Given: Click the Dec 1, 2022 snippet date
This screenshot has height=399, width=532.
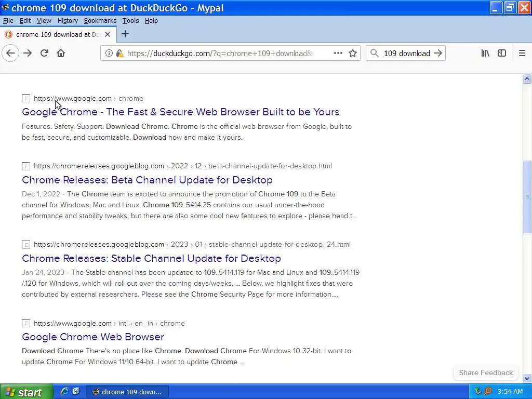Looking at the screenshot, I should tap(41, 194).
